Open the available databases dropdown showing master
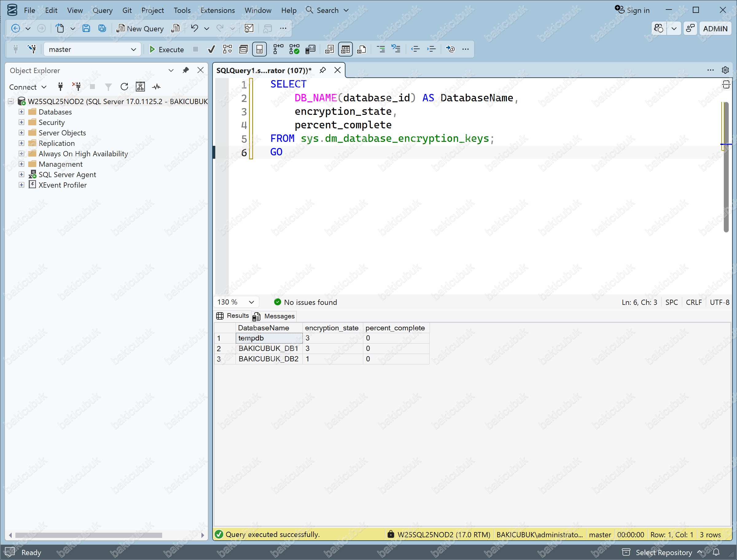This screenshot has width=737, height=560. (x=92, y=49)
